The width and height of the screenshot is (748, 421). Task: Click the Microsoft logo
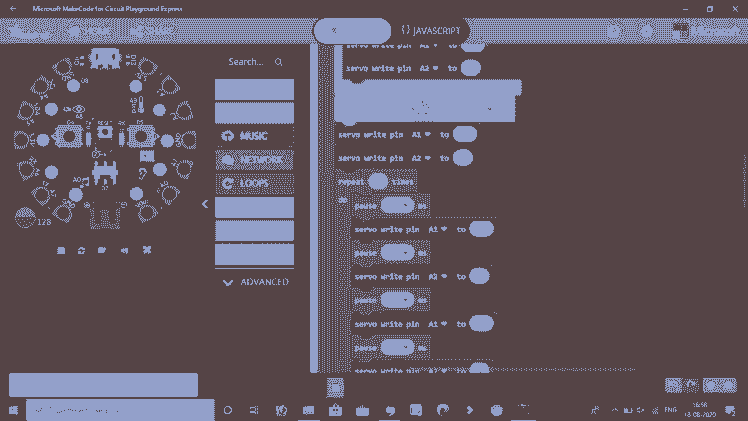707,31
